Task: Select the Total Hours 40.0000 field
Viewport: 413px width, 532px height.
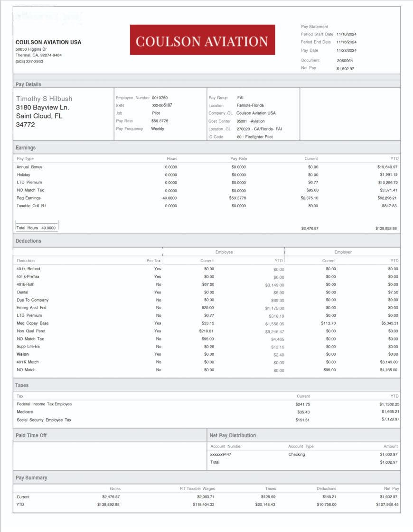Action: (x=36, y=227)
